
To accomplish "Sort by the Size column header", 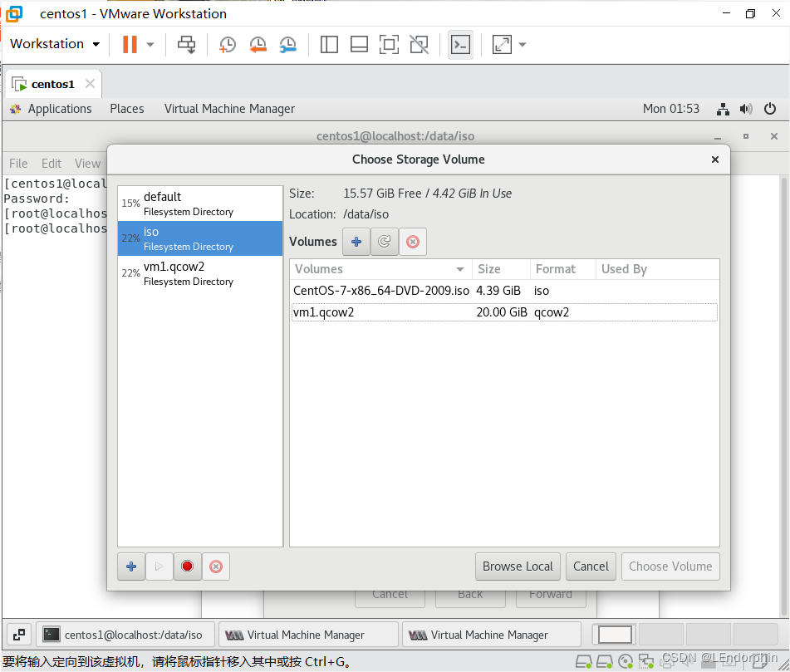I will pyautogui.click(x=501, y=269).
